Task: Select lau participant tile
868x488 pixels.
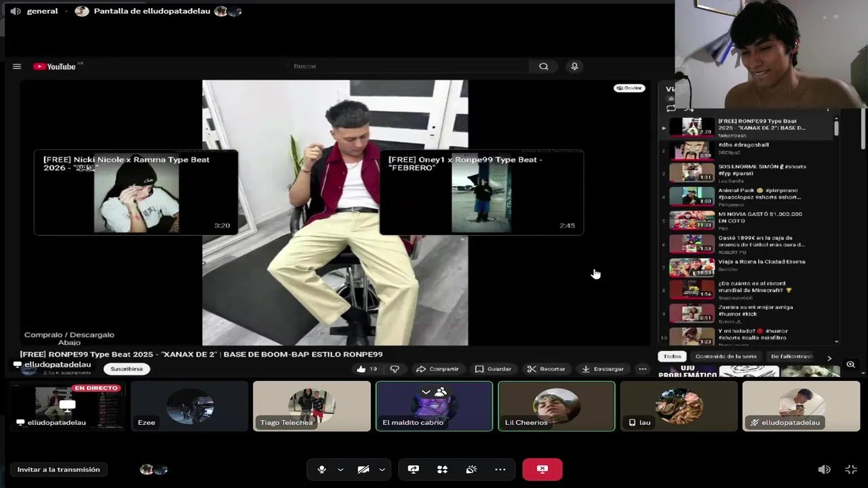Action: coord(679,406)
